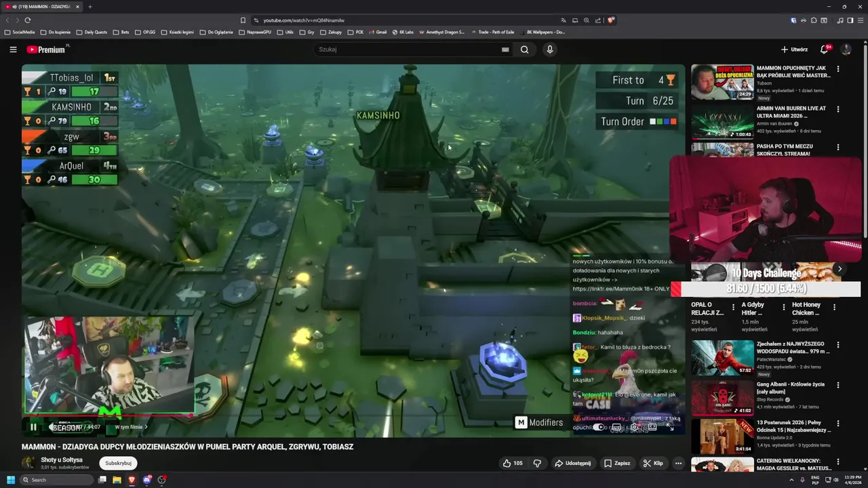Screen dimensions: 868x488
Task: Open Brave browser taskbar icon
Action: click(132, 480)
